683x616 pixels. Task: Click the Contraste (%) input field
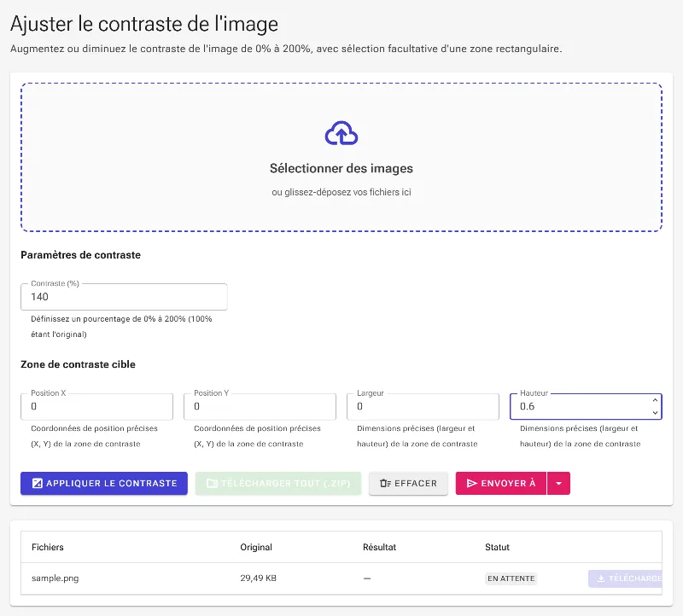pos(124,297)
